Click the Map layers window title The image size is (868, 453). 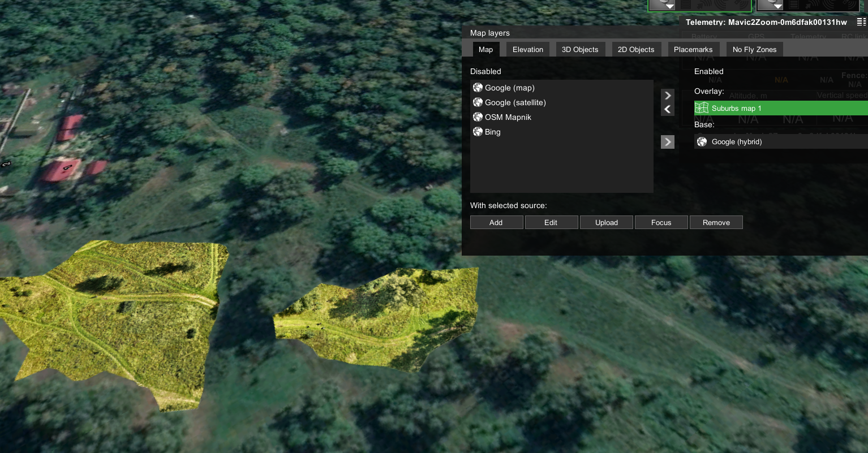(x=490, y=33)
